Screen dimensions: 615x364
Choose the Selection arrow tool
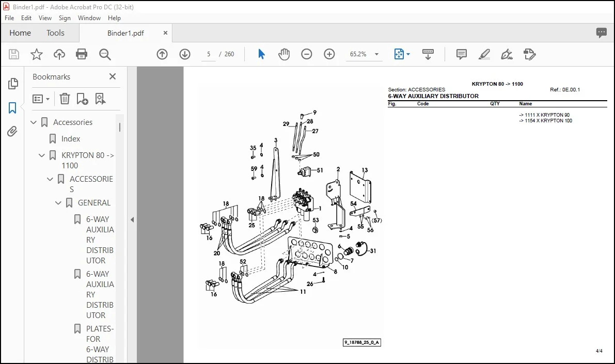[x=261, y=54]
